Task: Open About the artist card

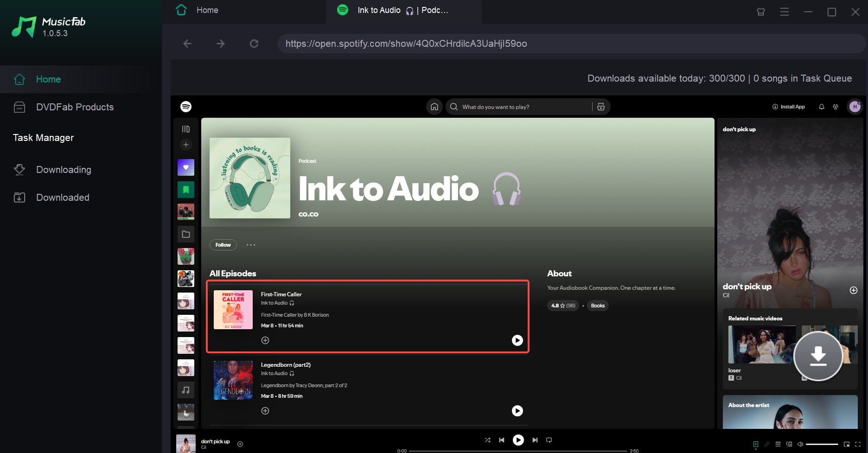Action: [790, 412]
